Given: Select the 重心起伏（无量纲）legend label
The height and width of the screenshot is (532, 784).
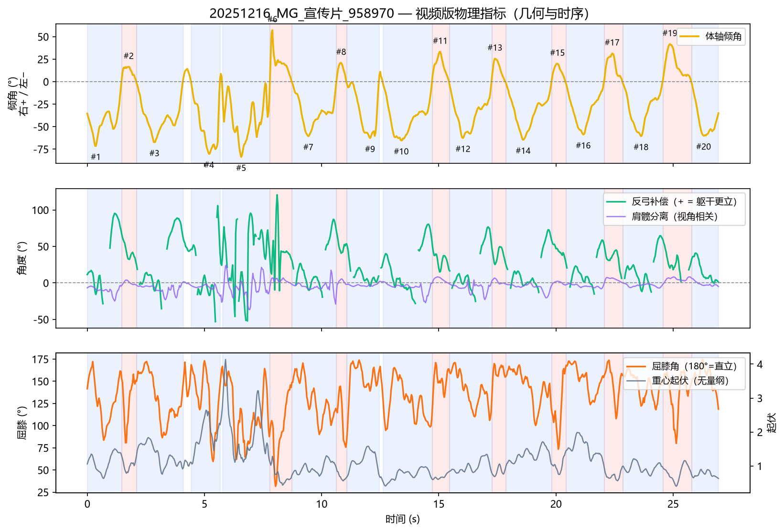Looking at the screenshot, I should pyautogui.click(x=690, y=381).
